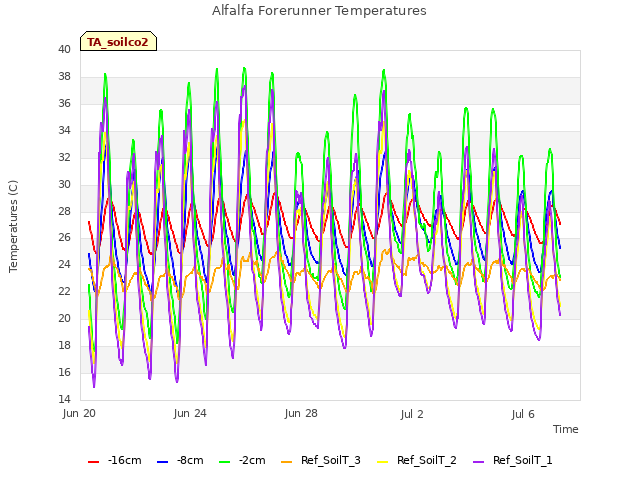The width and height of the screenshot is (640, 480).
Task: Click the orange Ref_SoilT_3 legend marker
Action: tap(287, 462)
